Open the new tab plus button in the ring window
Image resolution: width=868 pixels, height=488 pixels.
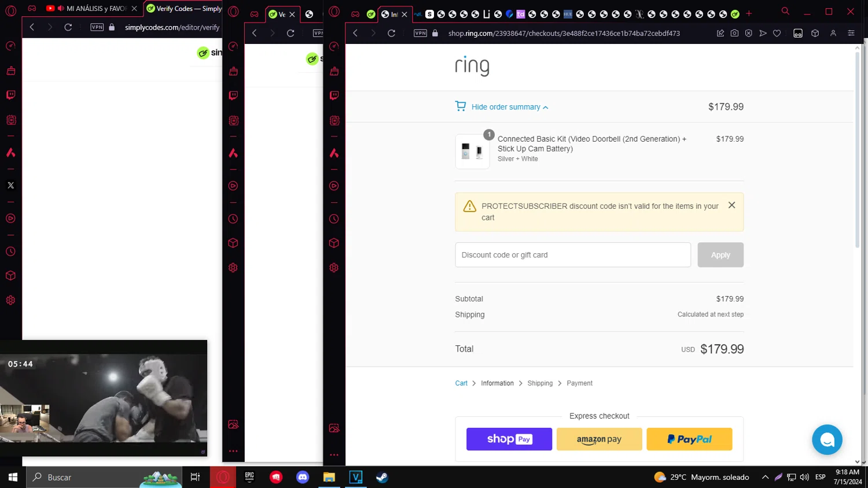pos(749,13)
